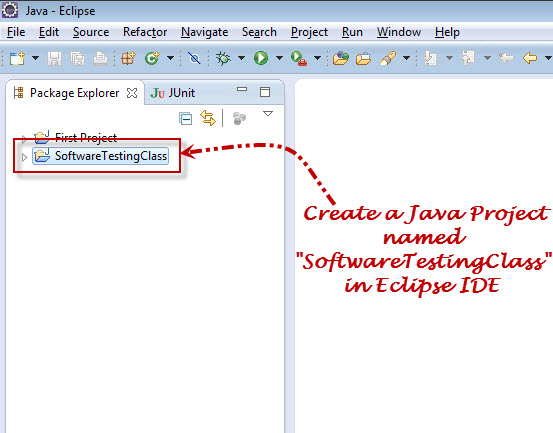The width and height of the screenshot is (553, 433).
Task: Click the New wizard toolbar icon
Action: [17, 58]
